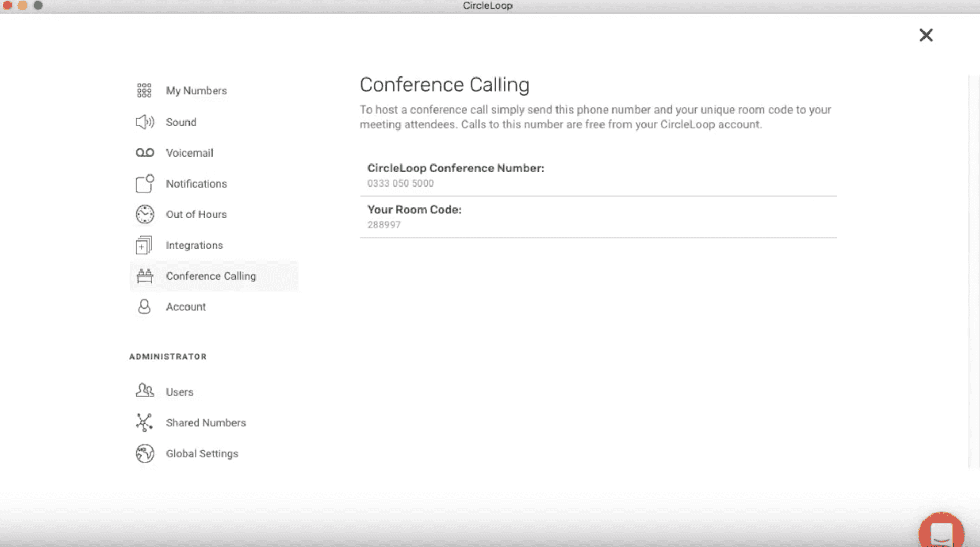Go to Voicemail settings
The width and height of the screenshot is (980, 547).
(190, 153)
